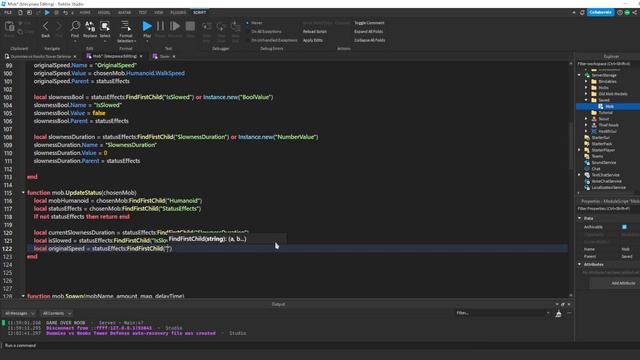
Task: Click the TextChatService item in Explorer
Action: [605, 175]
